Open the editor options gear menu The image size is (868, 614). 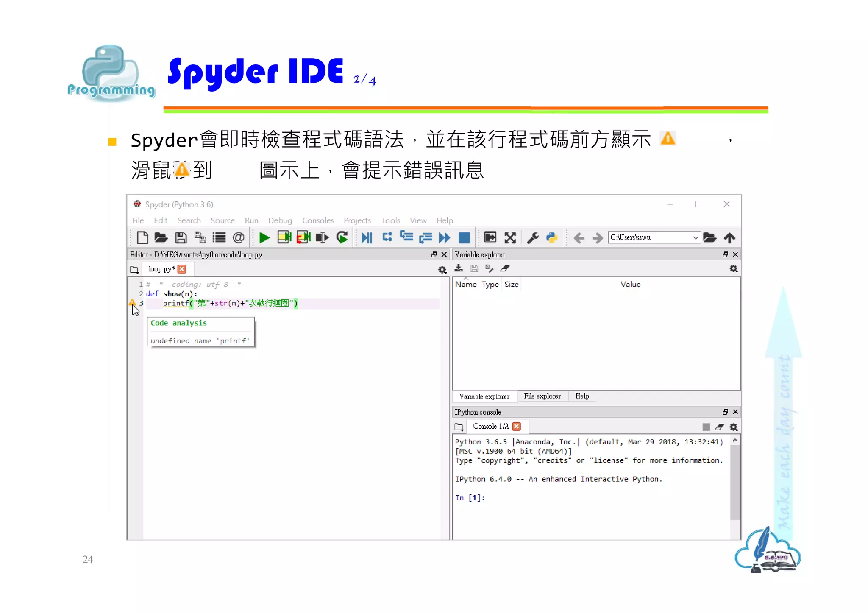(x=442, y=270)
